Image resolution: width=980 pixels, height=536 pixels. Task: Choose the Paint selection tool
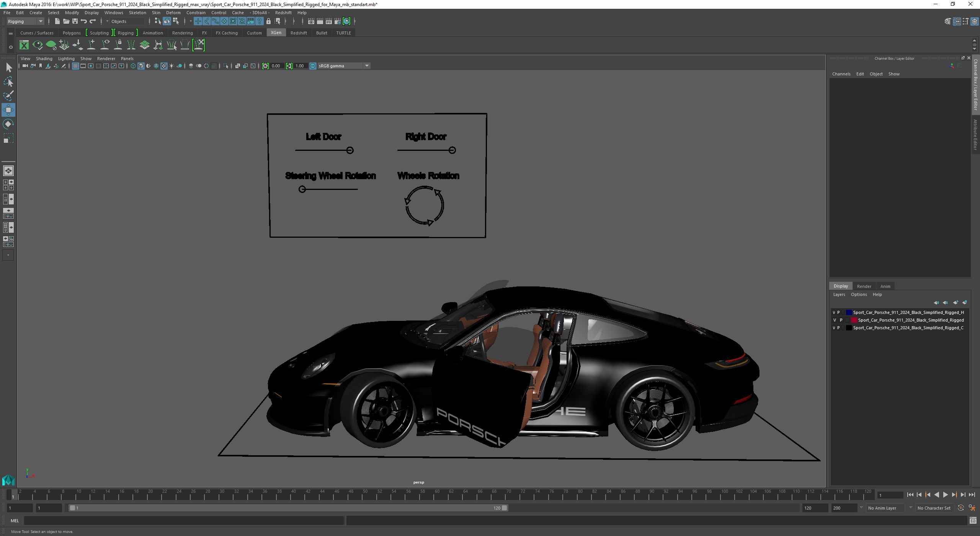[8, 96]
